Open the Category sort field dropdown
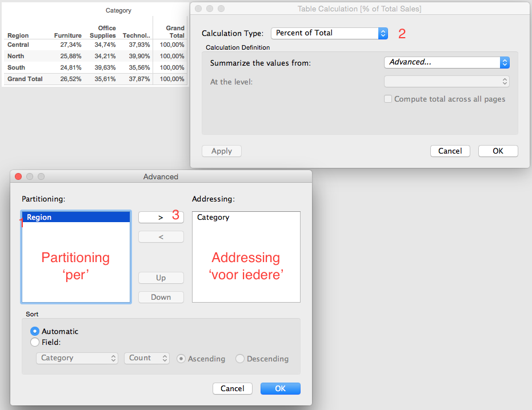This screenshot has height=410, width=532. click(x=77, y=358)
